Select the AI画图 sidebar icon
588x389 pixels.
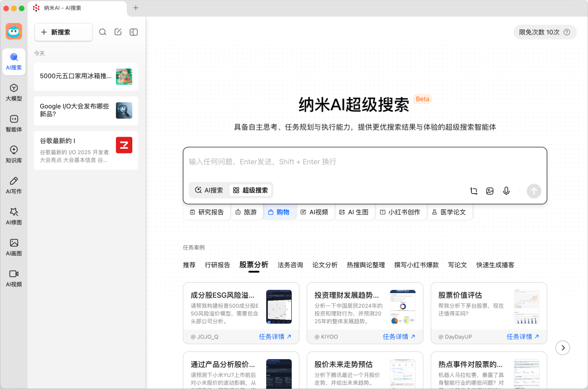[x=14, y=248]
